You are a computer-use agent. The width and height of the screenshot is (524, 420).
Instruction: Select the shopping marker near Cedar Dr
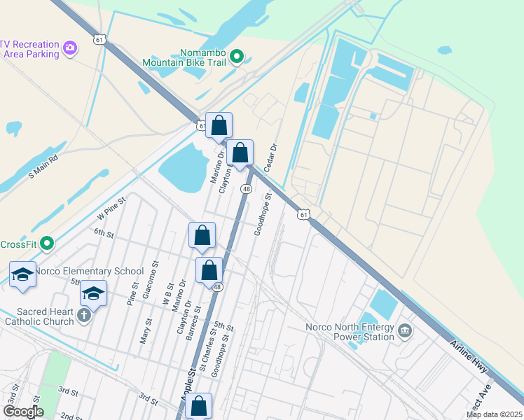pos(240,153)
